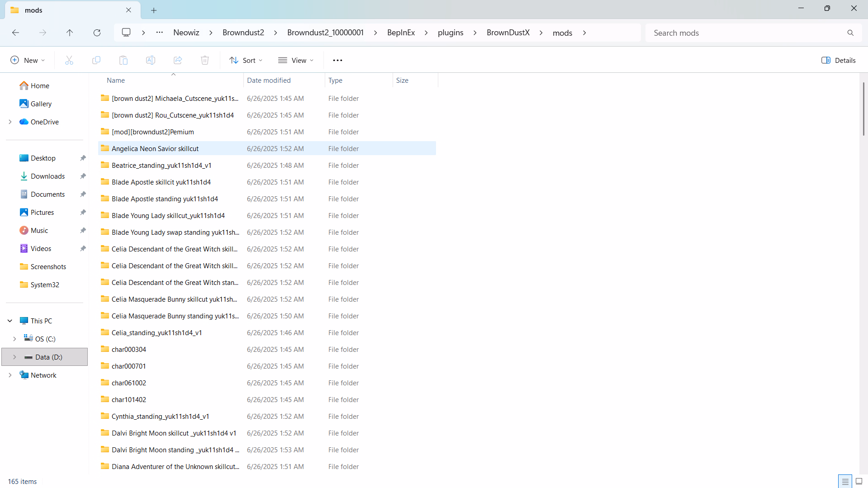Open the See more options menu
Screen dimensions: 868x488
click(x=337, y=60)
